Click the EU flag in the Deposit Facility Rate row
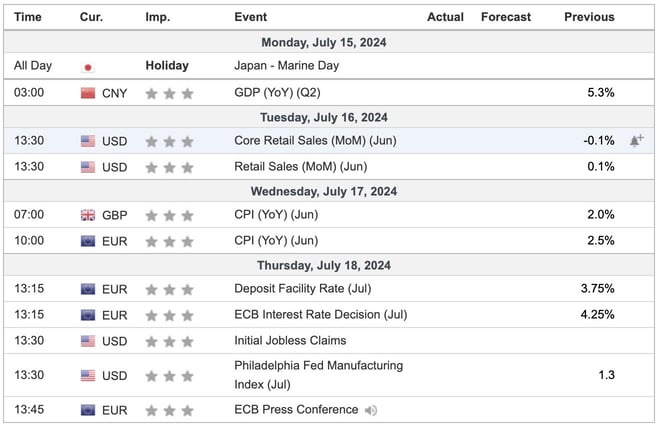658x428 pixels. pos(88,289)
